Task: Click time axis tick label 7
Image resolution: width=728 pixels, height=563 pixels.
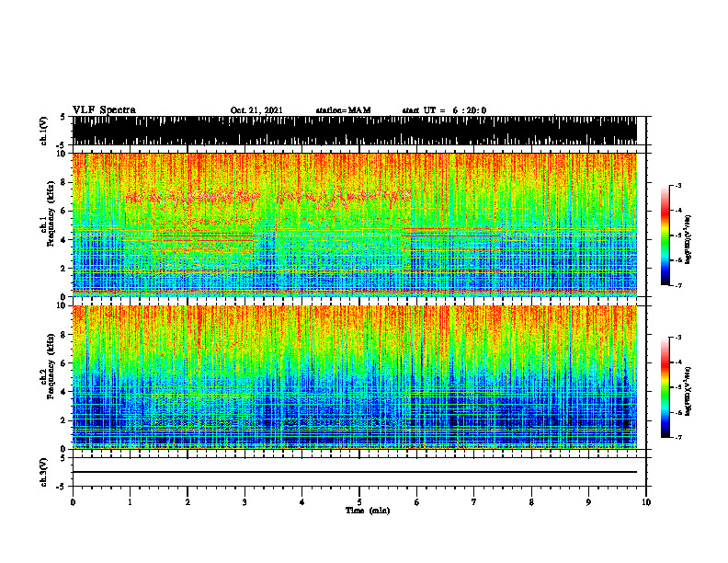Action: click(474, 502)
